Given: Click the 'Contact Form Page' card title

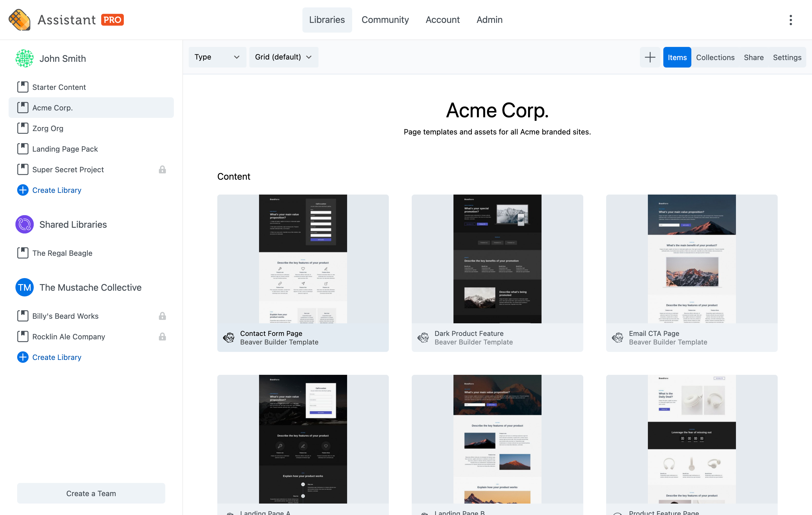Looking at the screenshot, I should point(271,333).
